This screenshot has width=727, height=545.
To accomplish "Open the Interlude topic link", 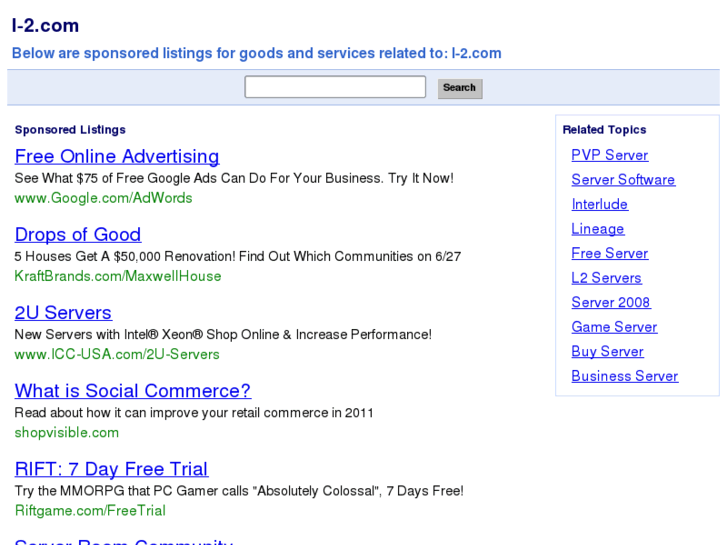I will pos(600,204).
